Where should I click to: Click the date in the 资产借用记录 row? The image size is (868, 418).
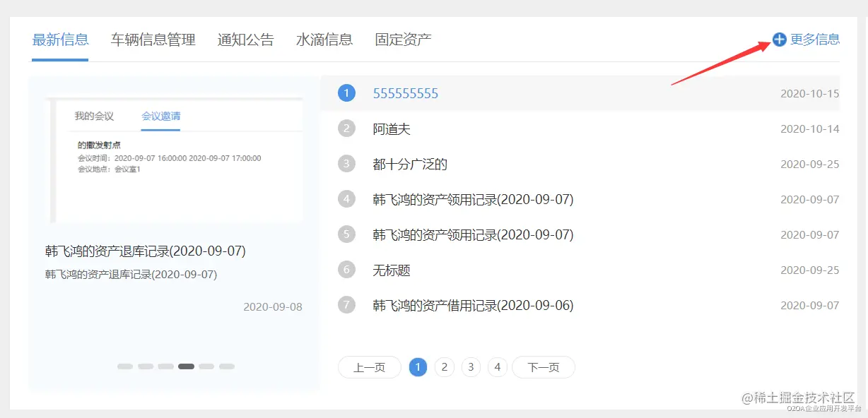point(810,305)
